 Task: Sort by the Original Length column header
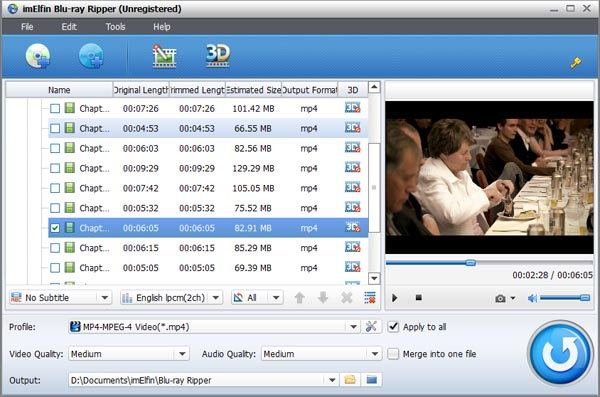[x=141, y=90]
